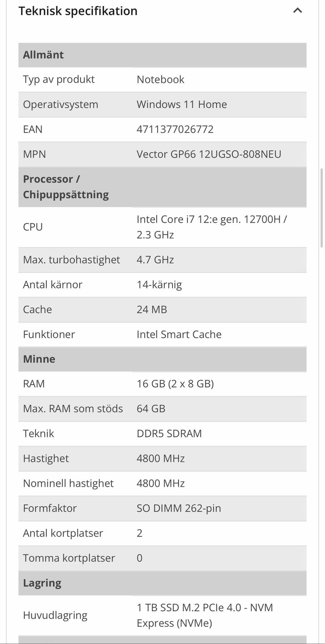Click the Processor / Chipuppsättning header
325x644 pixels.
click(x=66, y=187)
